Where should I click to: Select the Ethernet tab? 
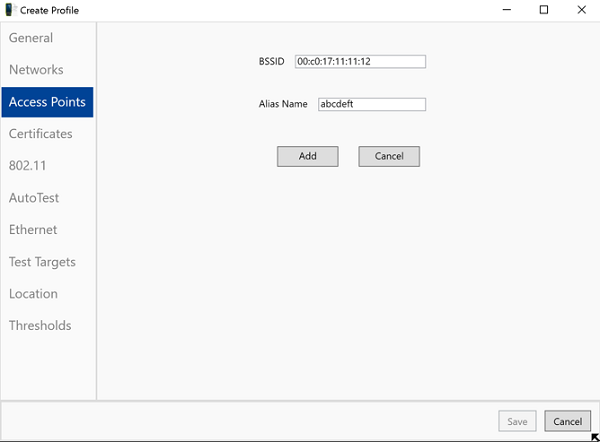(x=33, y=230)
